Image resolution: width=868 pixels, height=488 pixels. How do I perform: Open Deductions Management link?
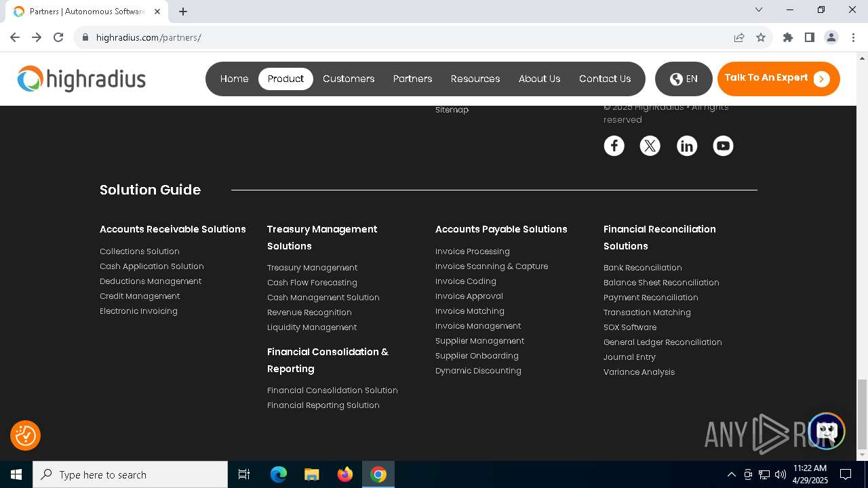click(x=151, y=281)
